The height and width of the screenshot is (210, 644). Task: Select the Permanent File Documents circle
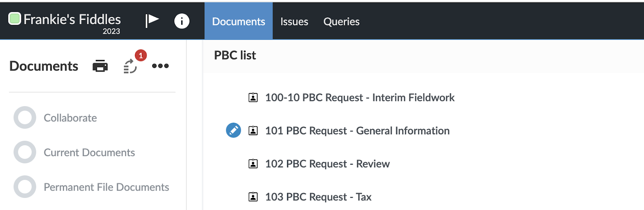tap(25, 187)
